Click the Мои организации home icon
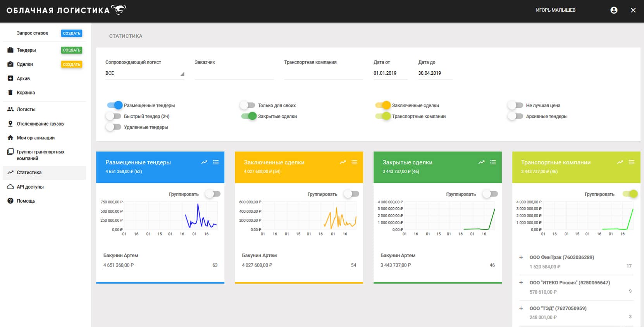The width and height of the screenshot is (644, 327). pos(10,138)
